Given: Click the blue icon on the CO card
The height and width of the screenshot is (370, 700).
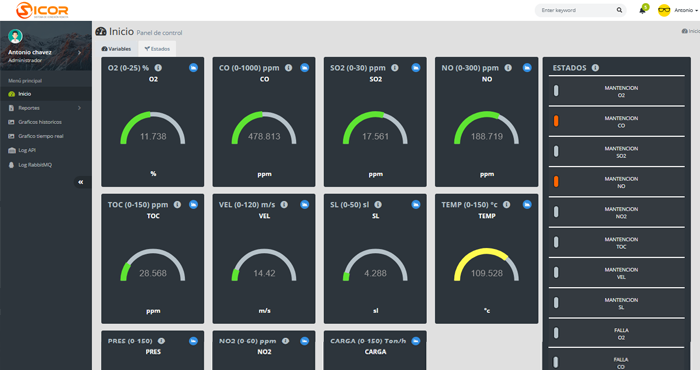Looking at the screenshot, I should click(x=304, y=68).
